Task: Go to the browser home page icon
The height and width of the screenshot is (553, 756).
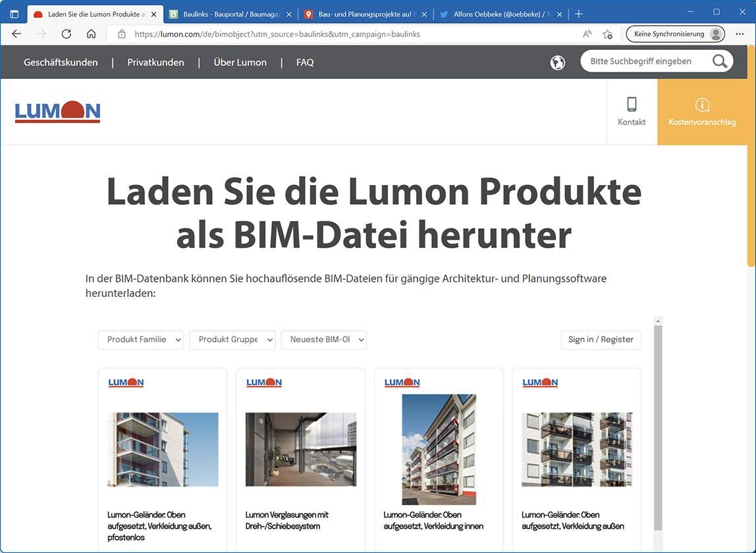Action: coord(91,34)
